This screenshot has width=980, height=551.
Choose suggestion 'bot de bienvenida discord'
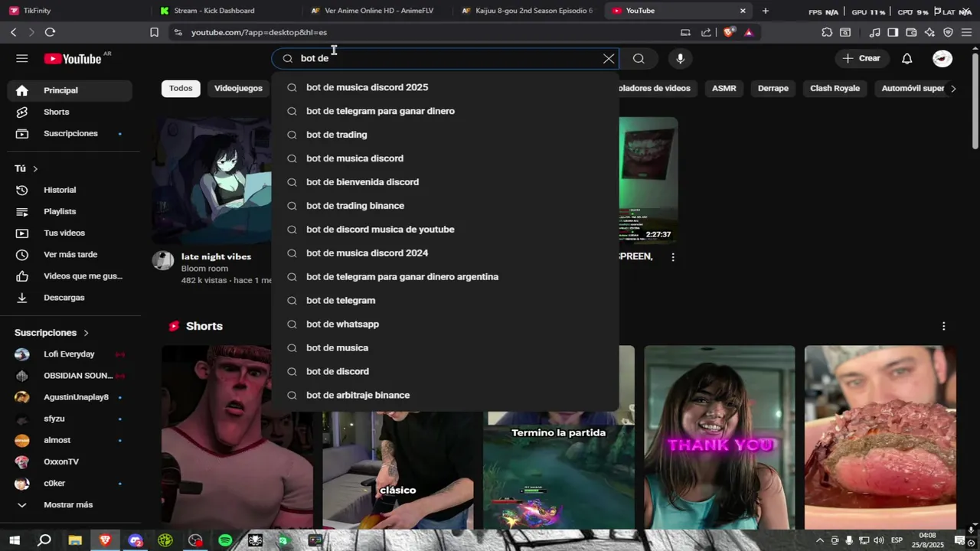coord(445,182)
